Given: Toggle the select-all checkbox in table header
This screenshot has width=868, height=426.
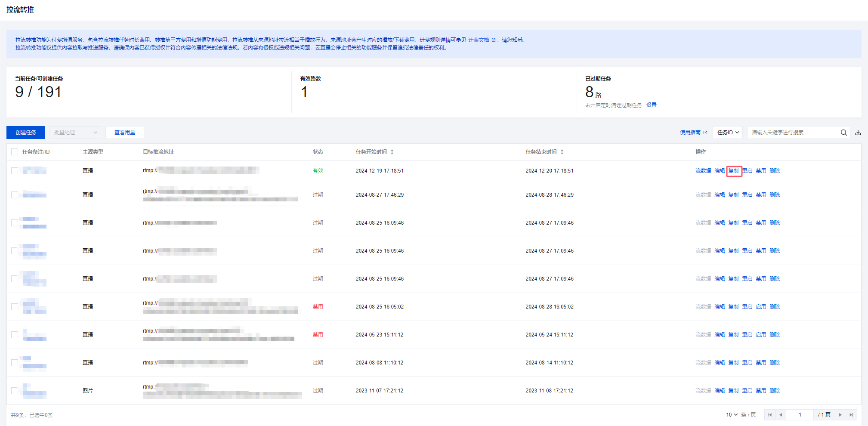Looking at the screenshot, I should click(15, 152).
